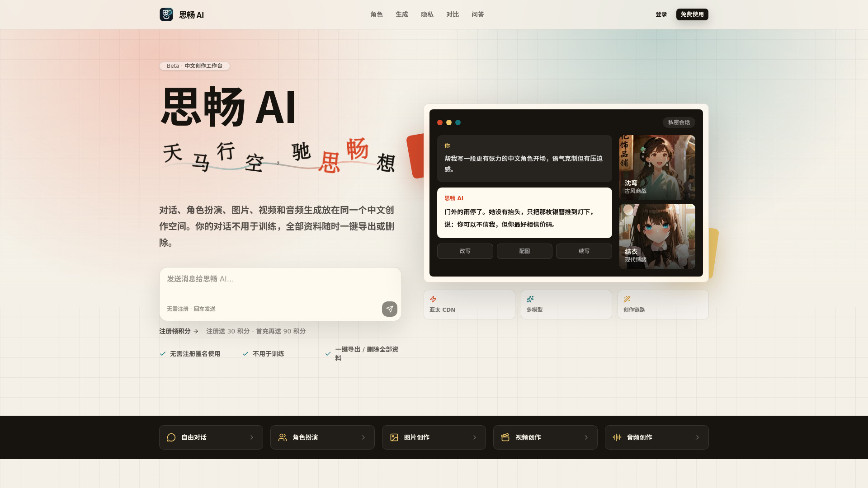Click the checkmark beside 一键导出 / 删除全部资料

[328, 354]
